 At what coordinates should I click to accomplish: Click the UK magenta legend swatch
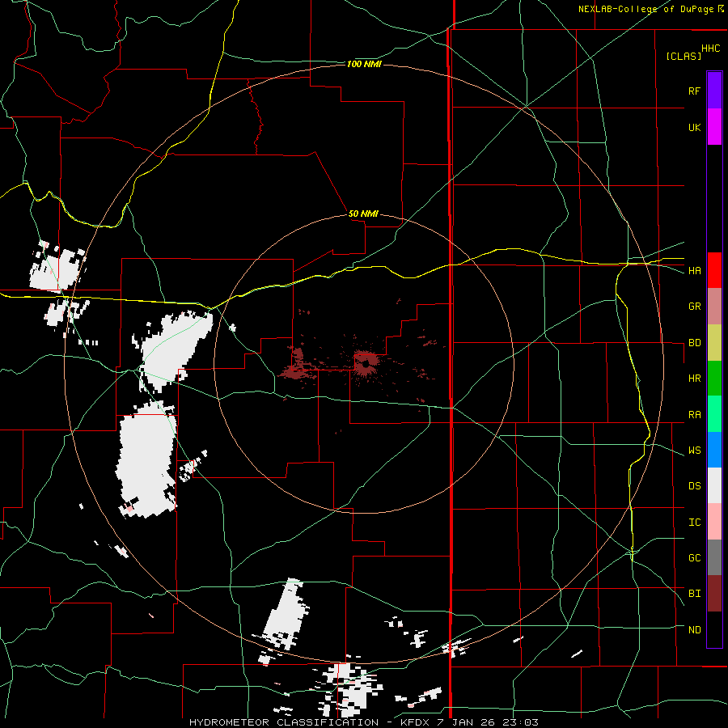[714, 127]
